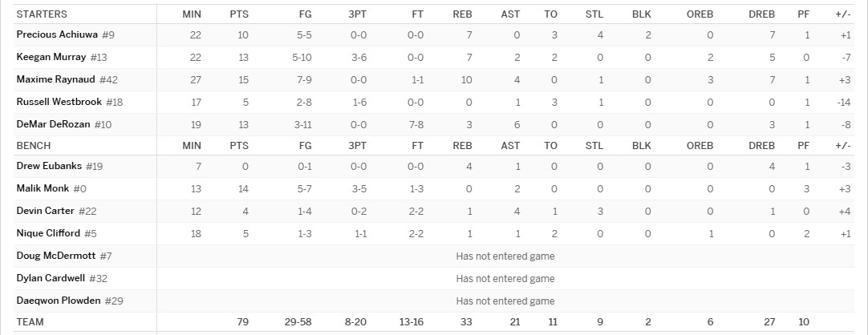This screenshot has height=335, width=868.
Task: Select Maxime Raynaud name
Action: (x=56, y=79)
